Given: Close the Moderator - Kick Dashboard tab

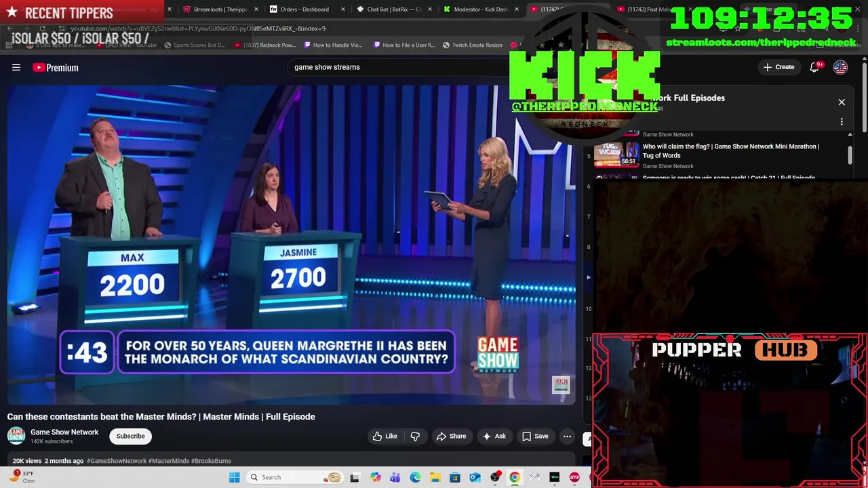Looking at the screenshot, I should click(x=517, y=9).
